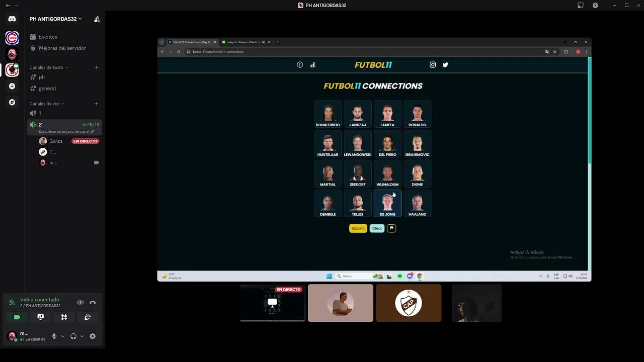Open the ARG server in sidebar

12,38
